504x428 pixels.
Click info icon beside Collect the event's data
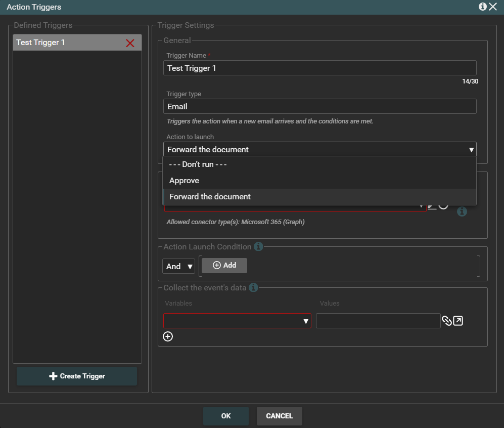(x=253, y=287)
